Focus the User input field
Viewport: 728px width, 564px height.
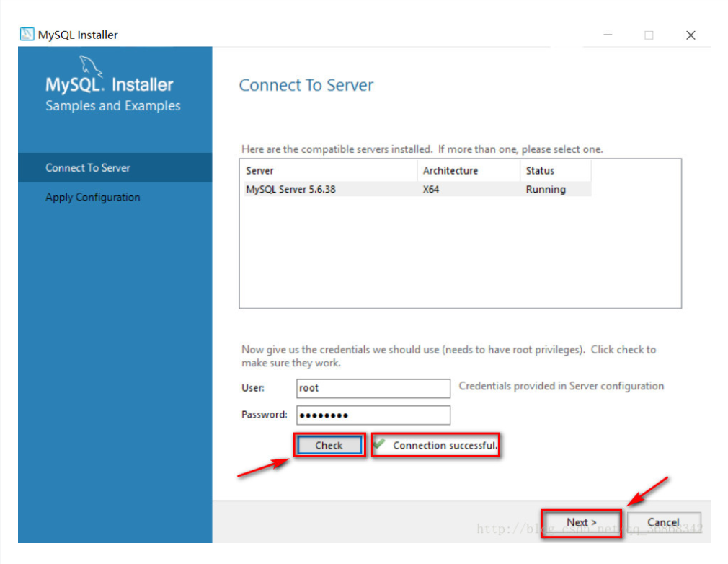click(x=373, y=389)
